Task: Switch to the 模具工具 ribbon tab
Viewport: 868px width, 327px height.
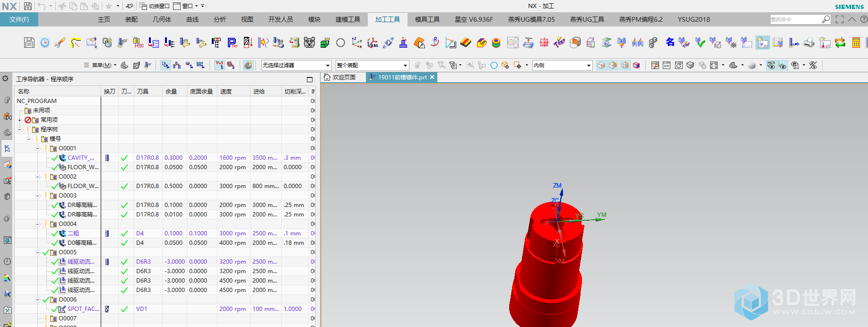Action: click(x=427, y=19)
